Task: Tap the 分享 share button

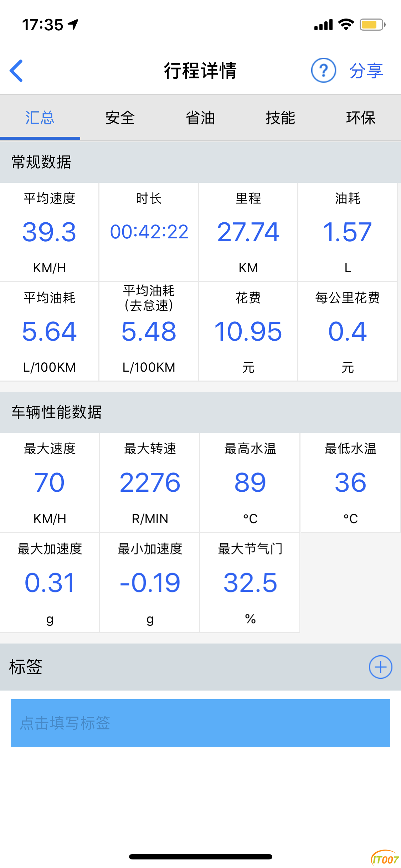Action: (x=366, y=71)
